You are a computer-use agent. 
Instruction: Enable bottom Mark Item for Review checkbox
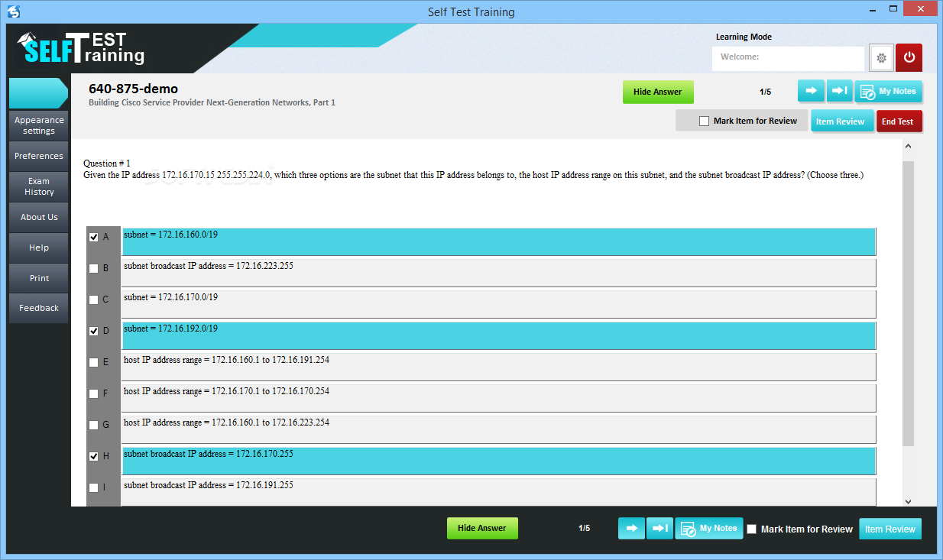point(751,529)
